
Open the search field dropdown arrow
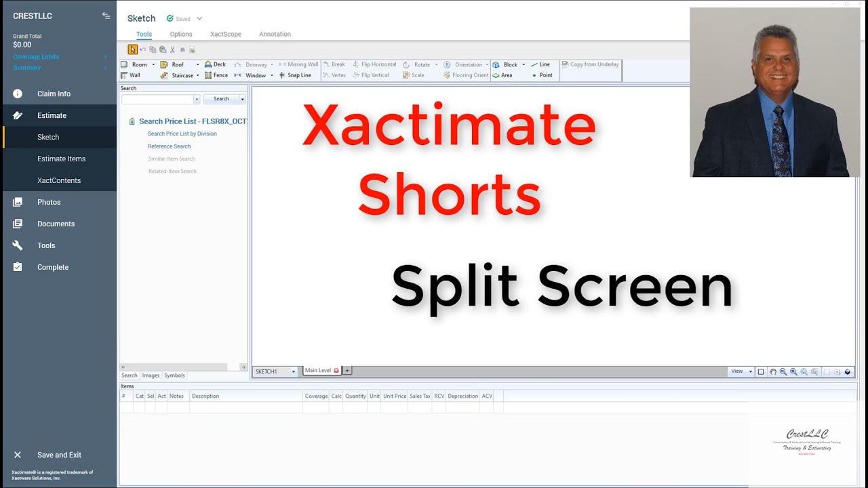pos(197,99)
